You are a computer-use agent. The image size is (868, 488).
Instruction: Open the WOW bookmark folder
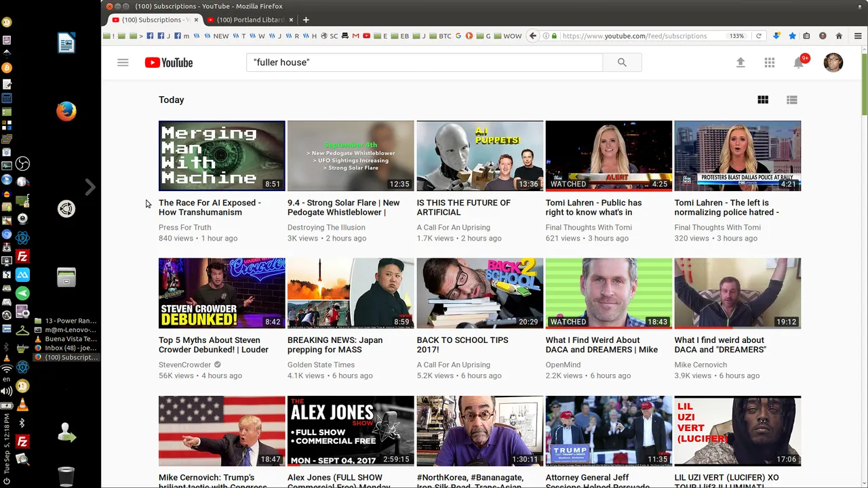[508, 36]
